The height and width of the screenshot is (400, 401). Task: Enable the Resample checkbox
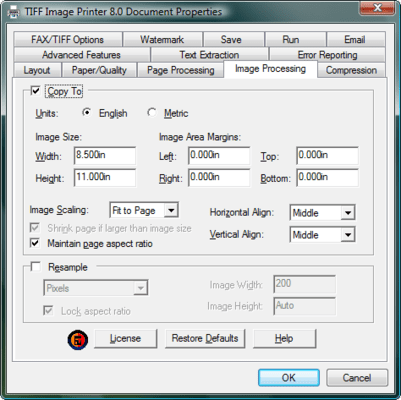pyautogui.click(x=35, y=267)
